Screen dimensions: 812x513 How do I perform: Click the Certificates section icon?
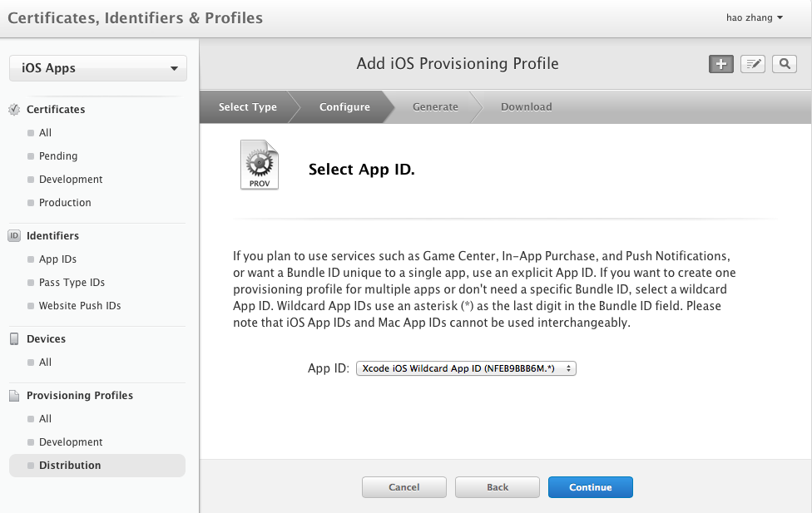[x=14, y=110]
